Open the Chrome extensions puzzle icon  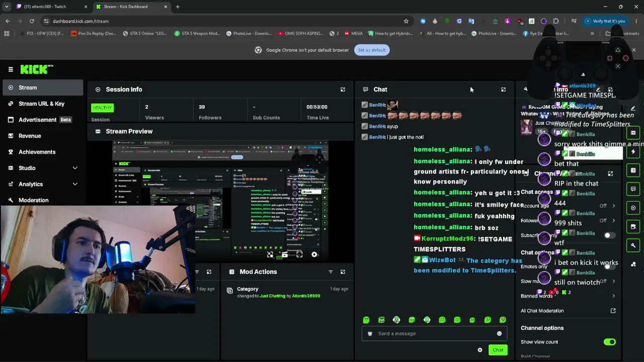click(x=556, y=21)
